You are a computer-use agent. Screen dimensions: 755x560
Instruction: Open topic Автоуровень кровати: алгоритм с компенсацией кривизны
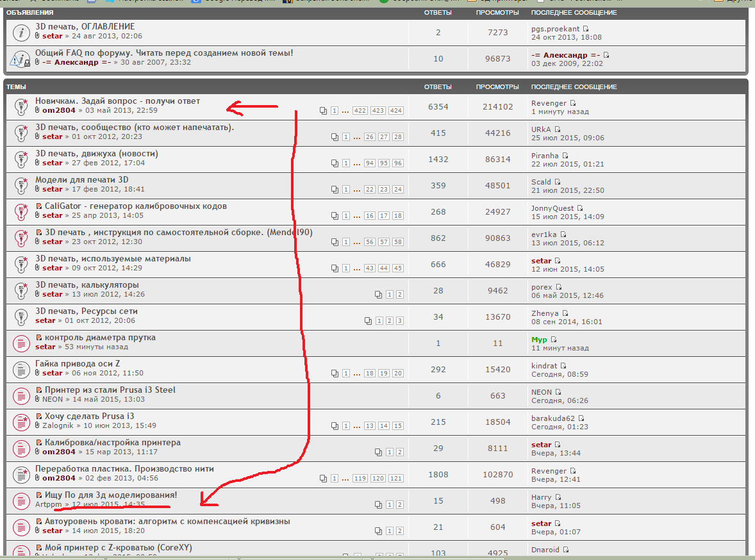point(167,522)
